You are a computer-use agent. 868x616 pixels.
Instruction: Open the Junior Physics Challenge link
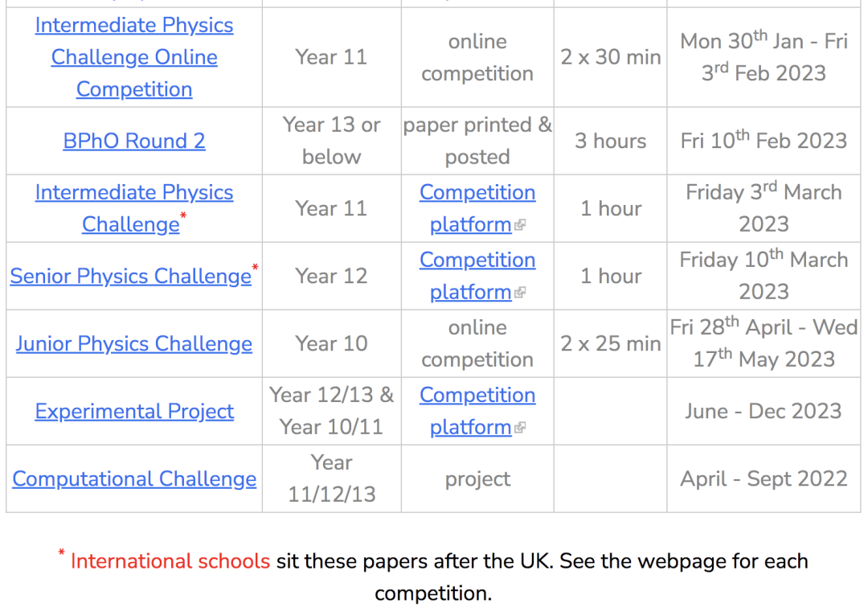click(x=133, y=343)
